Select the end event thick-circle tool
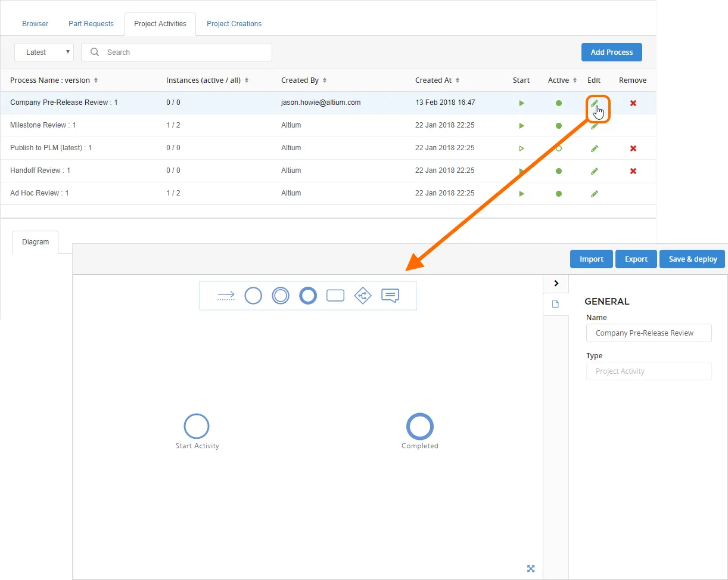The width and height of the screenshot is (728, 580). click(x=308, y=296)
